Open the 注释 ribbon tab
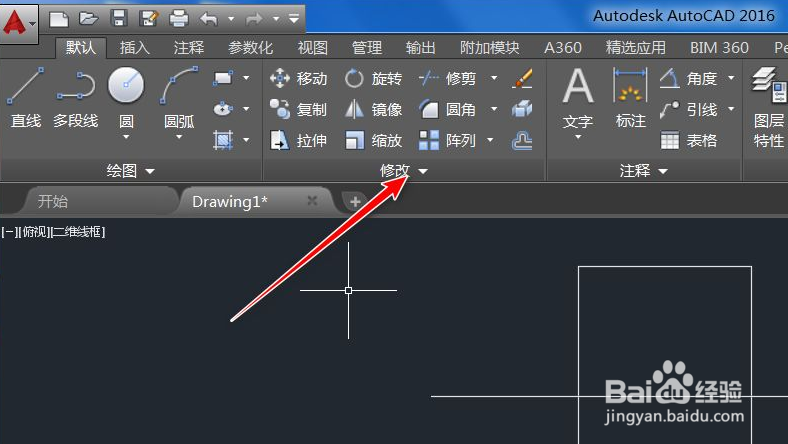The width and height of the screenshot is (788, 444). [189, 48]
